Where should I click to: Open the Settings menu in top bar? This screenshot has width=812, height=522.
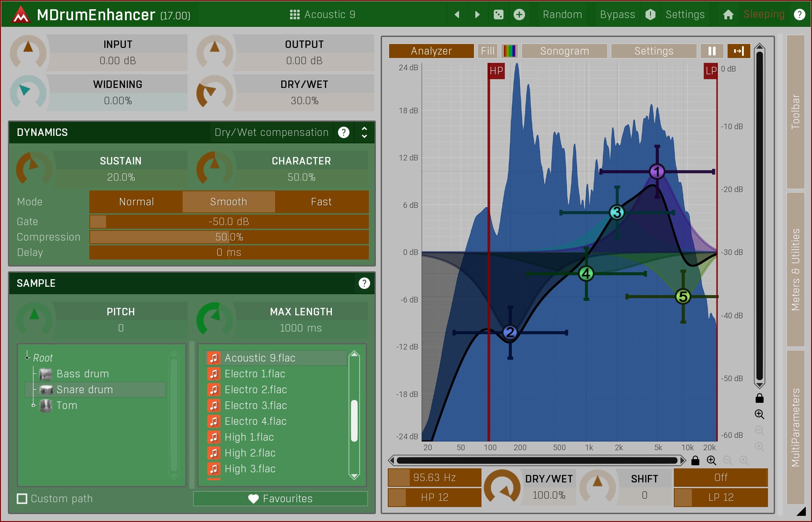coord(685,15)
